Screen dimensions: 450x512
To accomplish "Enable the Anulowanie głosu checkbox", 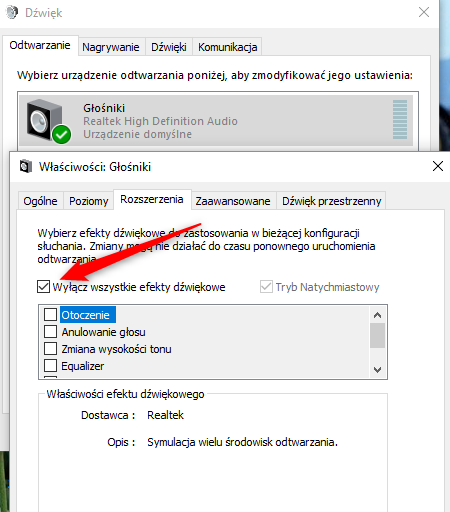I will [x=50, y=331].
